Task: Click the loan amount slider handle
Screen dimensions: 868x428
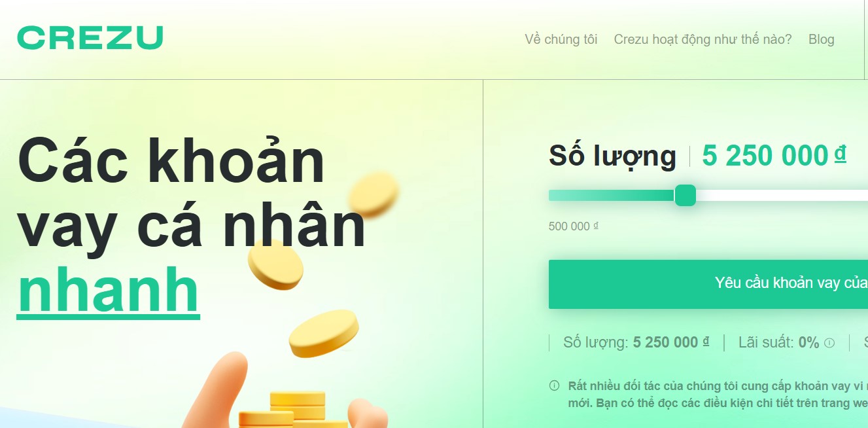Action: 685,195
